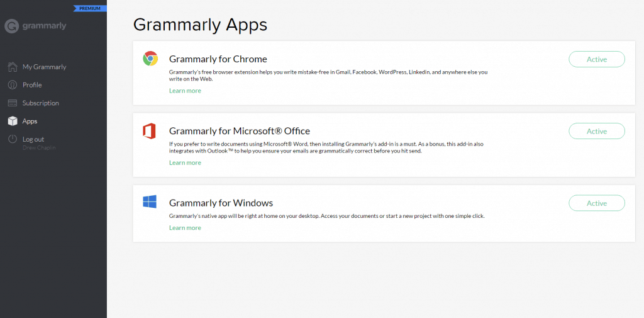This screenshot has width=644, height=318.
Task: Click the Microsoft Office logo icon
Action: click(149, 131)
